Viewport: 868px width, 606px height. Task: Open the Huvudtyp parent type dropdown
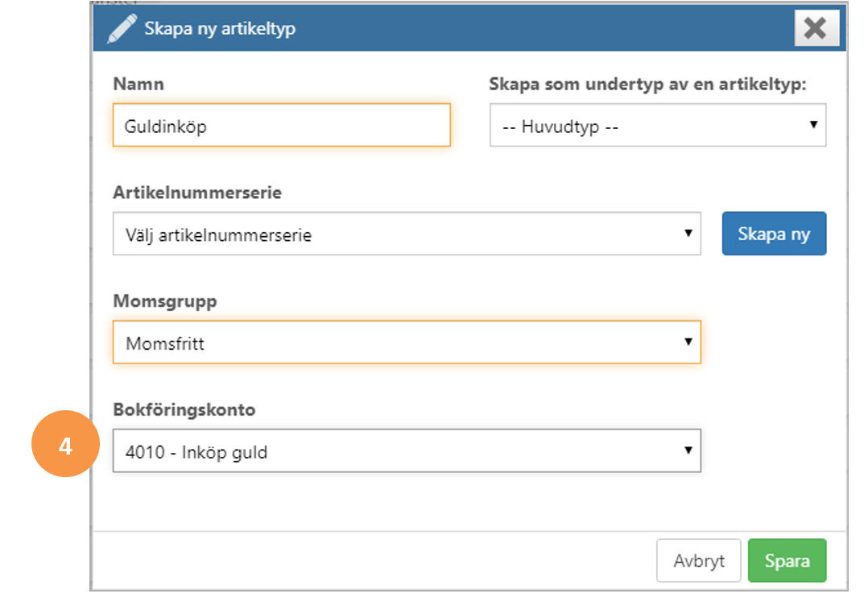coord(658,125)
